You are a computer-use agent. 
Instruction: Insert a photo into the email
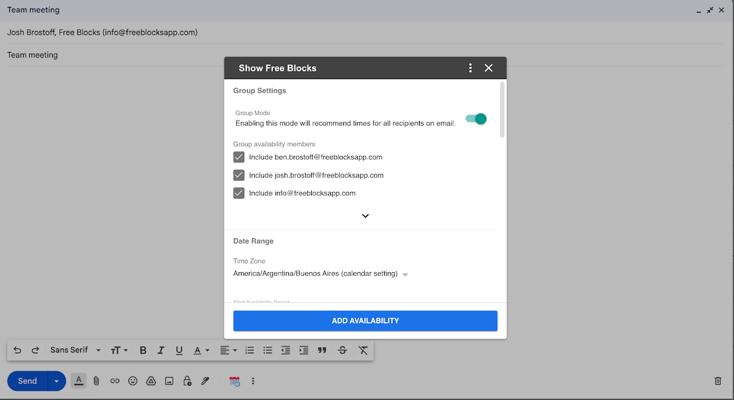pyautogui.click(x=169, y=381)
